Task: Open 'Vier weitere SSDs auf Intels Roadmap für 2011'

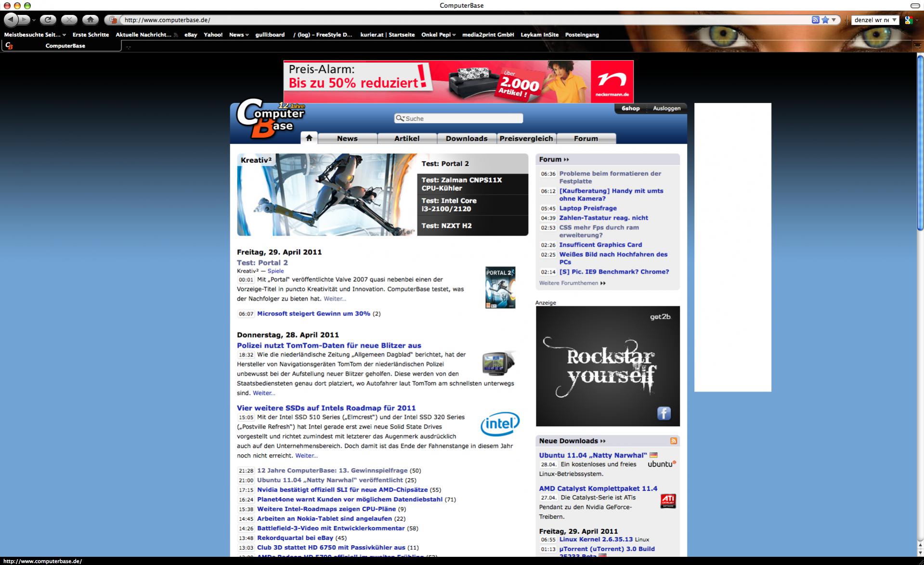Action: click(326, 408)
